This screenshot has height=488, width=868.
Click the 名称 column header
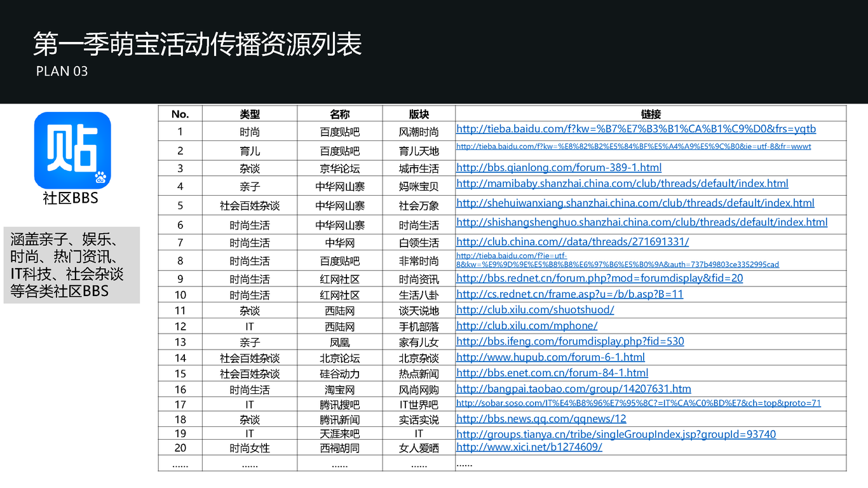pyautogui.click(x=340, y=114)
